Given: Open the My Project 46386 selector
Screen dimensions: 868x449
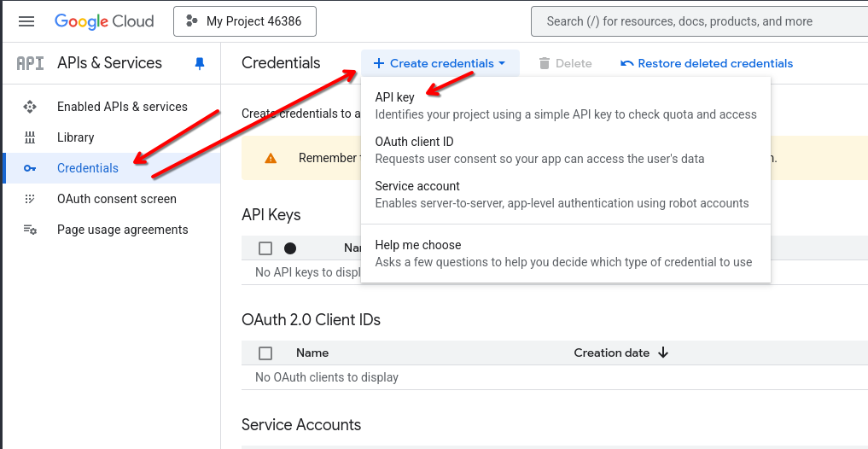Looking at the screenshot, I should (245, 21).
